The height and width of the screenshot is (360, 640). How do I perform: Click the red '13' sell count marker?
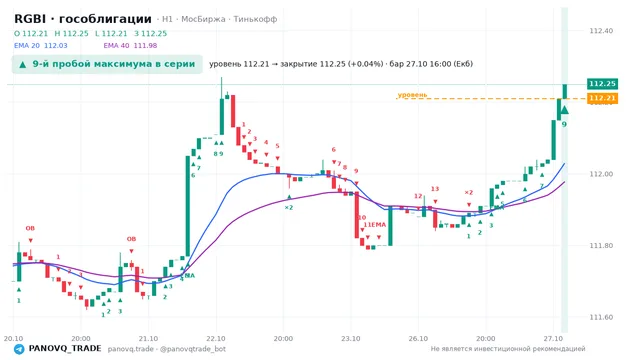pos(435,189)
